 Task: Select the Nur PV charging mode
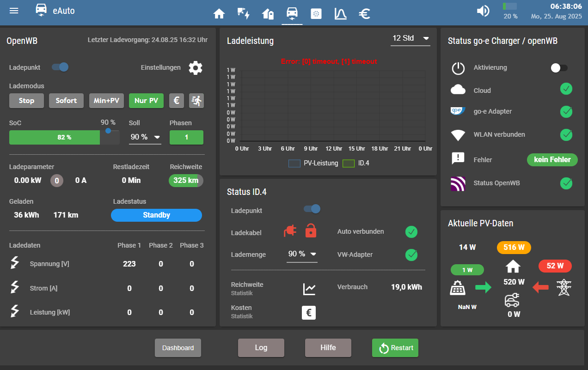coord(146,101)
